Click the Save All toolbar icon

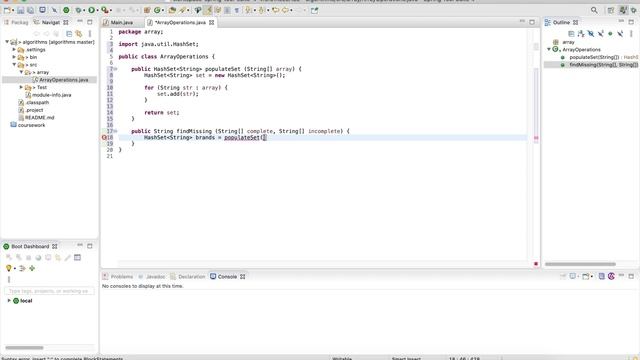(x=31, y=10)
